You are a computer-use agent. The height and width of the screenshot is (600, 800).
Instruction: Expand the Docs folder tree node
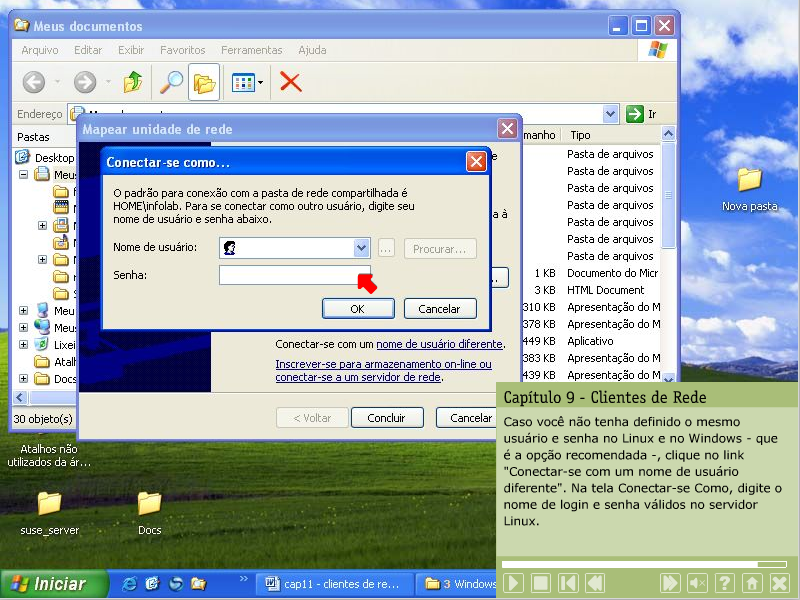pos(24,379)
